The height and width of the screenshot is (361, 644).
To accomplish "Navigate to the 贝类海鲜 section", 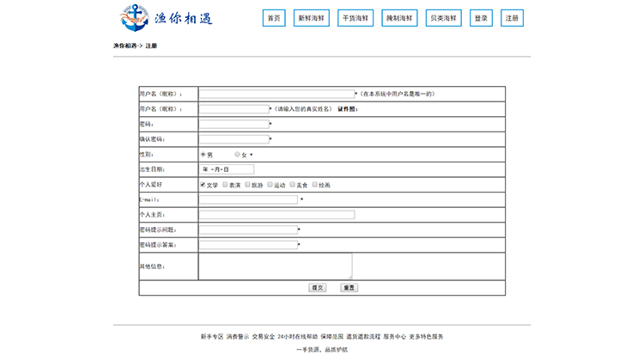I will click(x=443, y=18).
